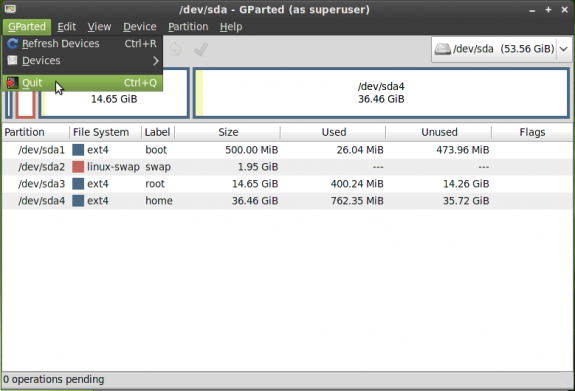This screenshot has height=391, width=575.
Task: Minimize the GParted window
Action: click(x=532, y=10)
